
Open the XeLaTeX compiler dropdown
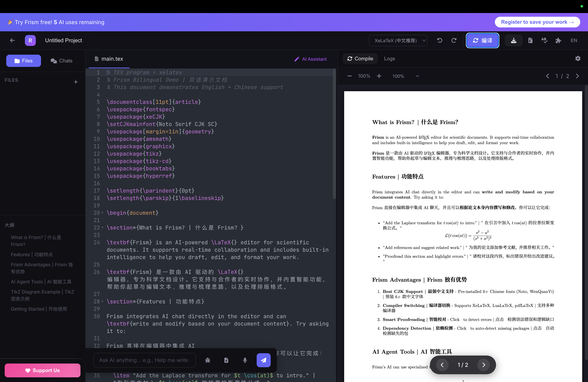[398, 40]
